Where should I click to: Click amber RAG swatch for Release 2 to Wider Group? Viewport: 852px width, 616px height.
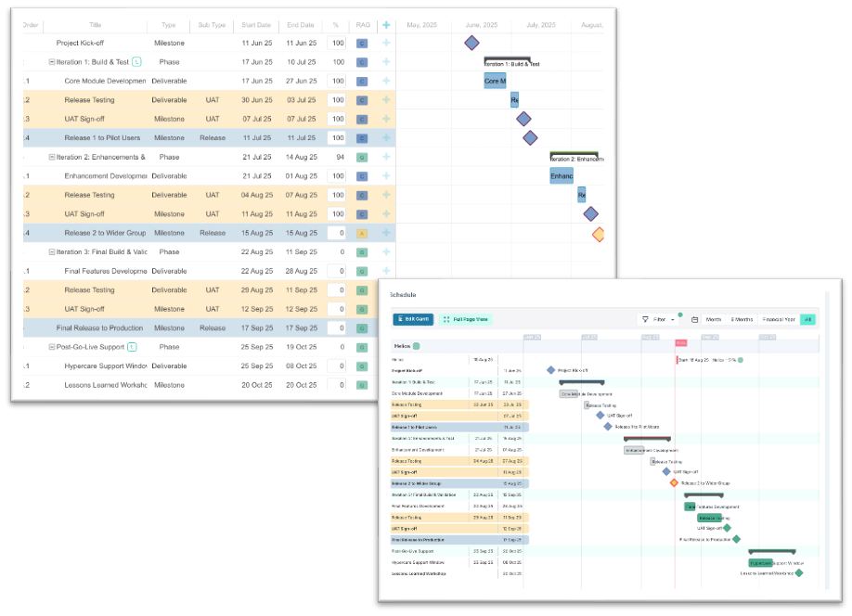(362, 233)
